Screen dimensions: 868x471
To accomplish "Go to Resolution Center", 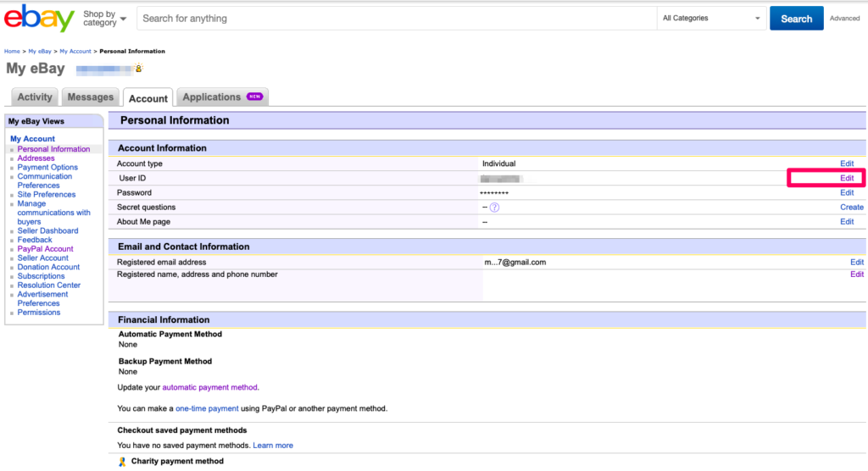I will (49, 285).
